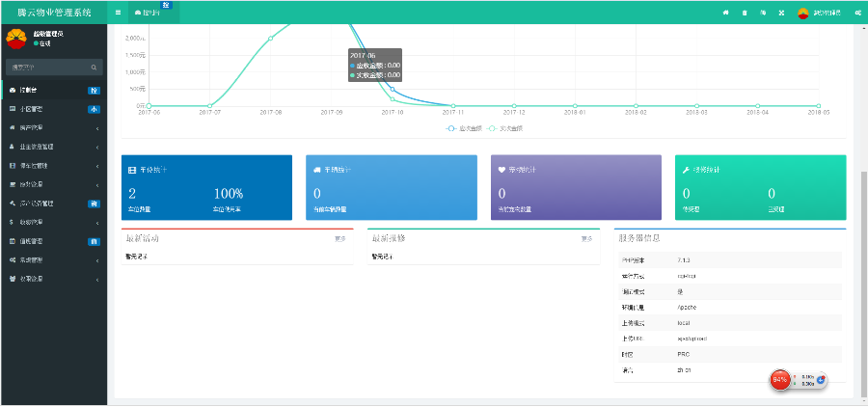Expand the sidebar menu with the dollar icon
868x407 pixels.
[53, 222]
